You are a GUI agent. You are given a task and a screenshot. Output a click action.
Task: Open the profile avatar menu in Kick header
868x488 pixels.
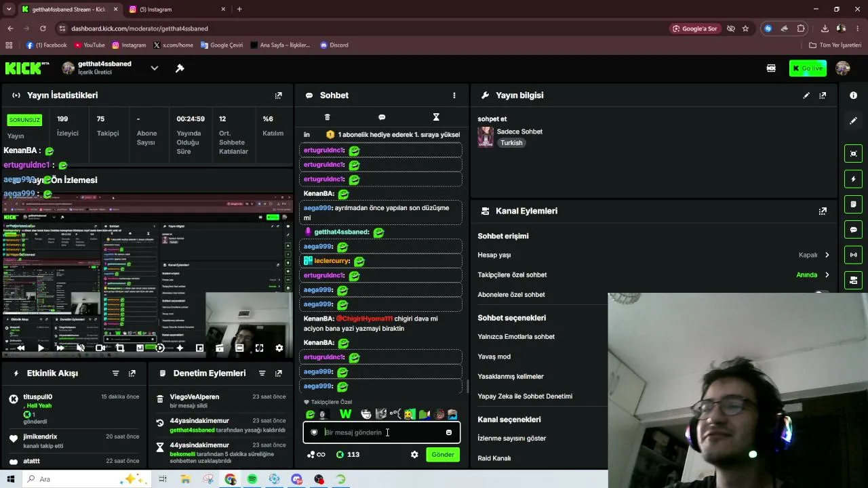pos(843,68)
